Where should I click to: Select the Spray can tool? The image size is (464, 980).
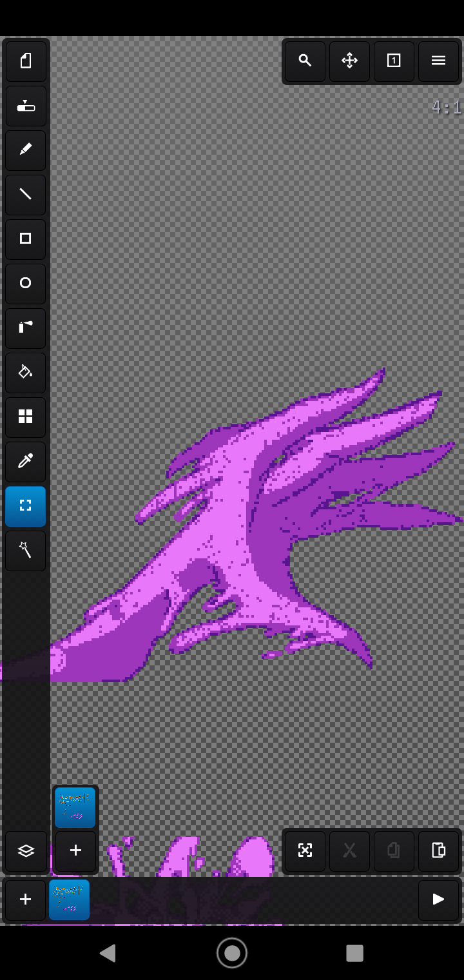click(x=26, y=328)
